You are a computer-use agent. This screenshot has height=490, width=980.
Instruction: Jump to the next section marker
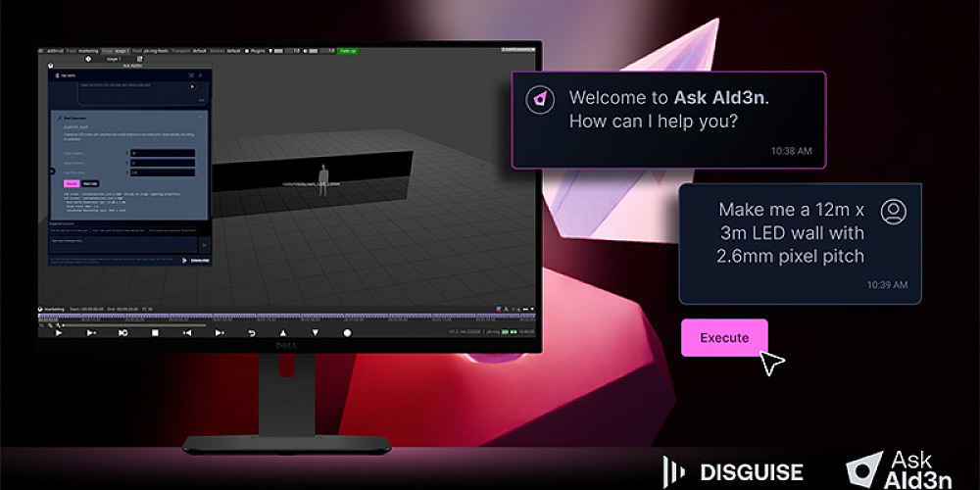pos(219,333)
